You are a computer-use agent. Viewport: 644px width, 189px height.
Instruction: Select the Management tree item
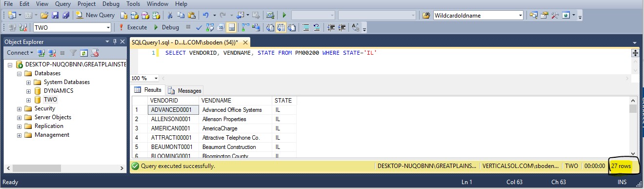point(52,135)
